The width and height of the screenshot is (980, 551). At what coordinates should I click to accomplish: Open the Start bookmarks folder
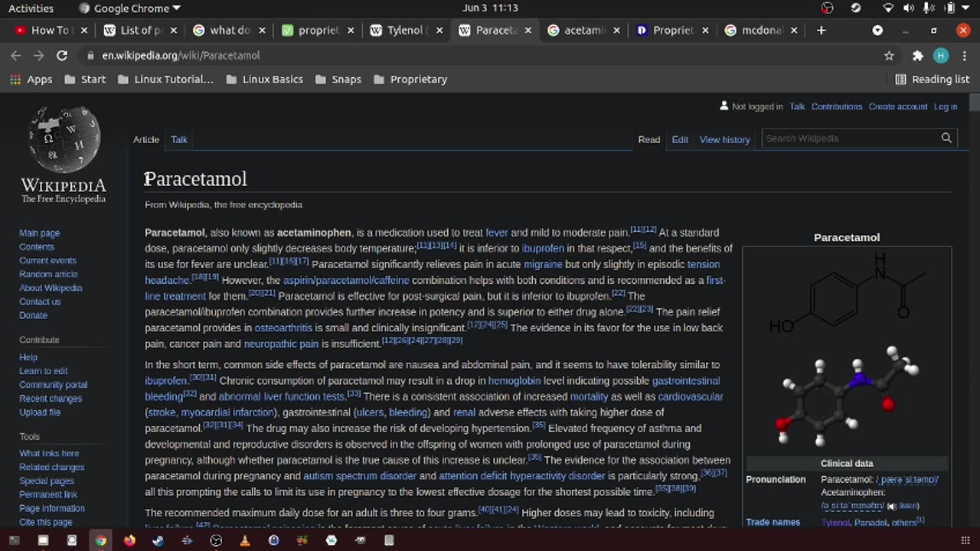(85, 79)
